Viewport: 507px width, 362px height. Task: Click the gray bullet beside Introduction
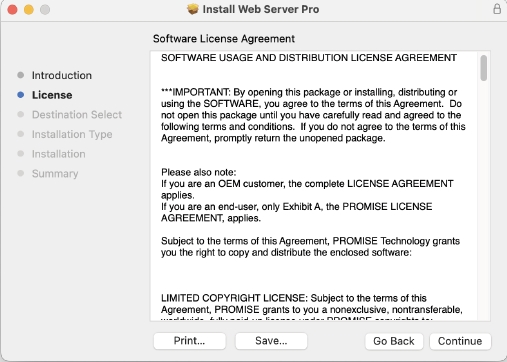coord(21,75)
